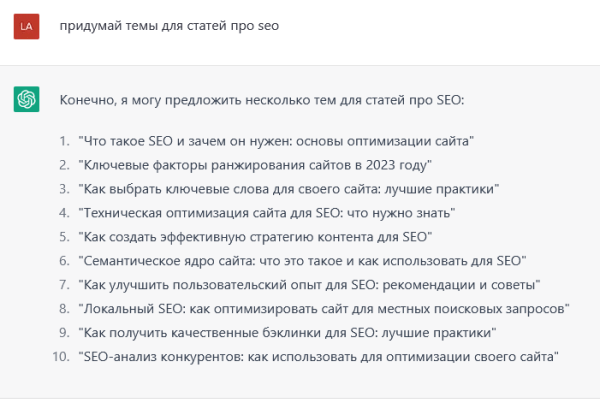Click the "Техническая оптимизация сайта для SEO" topic
Image resolution: width=600 pixels, height=409 pixels.
click(x=267, y=212)
